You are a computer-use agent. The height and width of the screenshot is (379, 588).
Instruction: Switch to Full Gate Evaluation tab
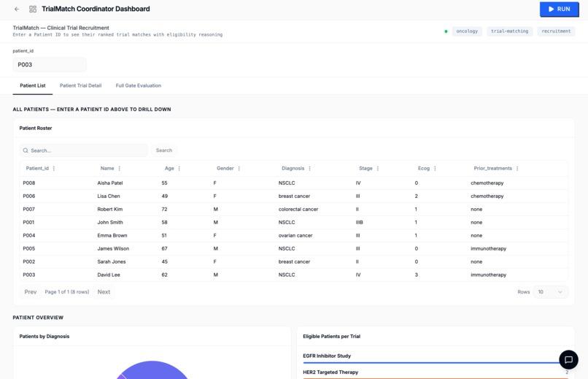139,85
